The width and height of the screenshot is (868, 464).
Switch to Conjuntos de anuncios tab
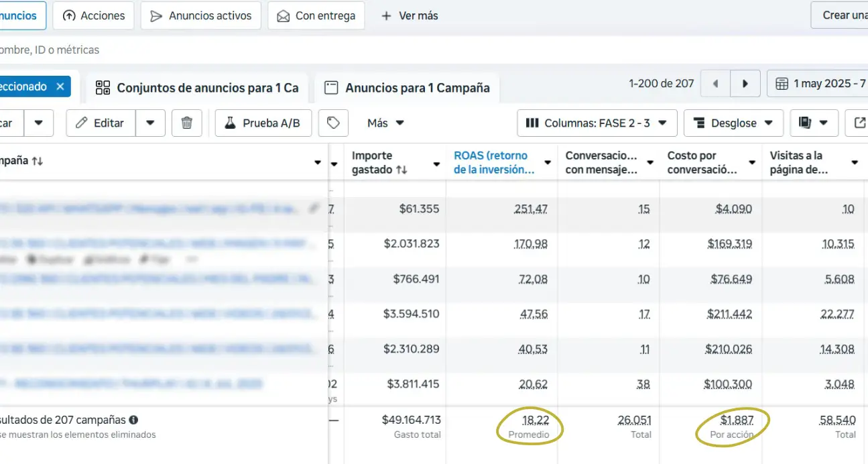pos(198,88)
